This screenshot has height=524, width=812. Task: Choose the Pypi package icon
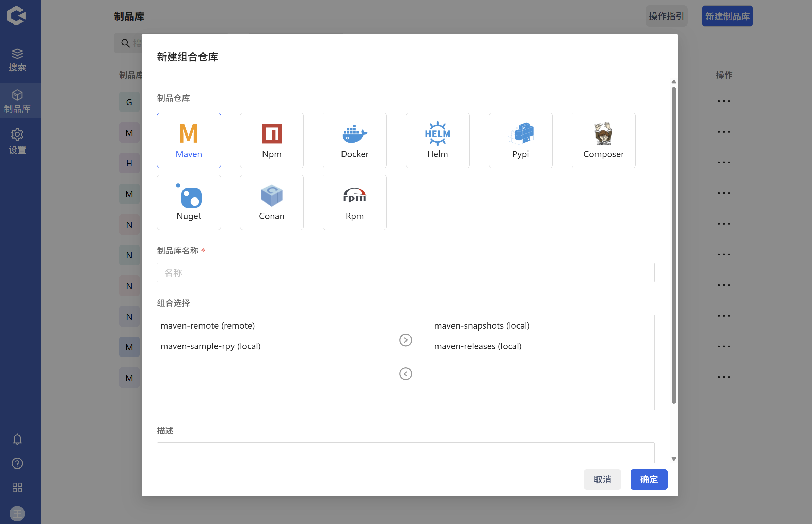(x=520, y=133)
